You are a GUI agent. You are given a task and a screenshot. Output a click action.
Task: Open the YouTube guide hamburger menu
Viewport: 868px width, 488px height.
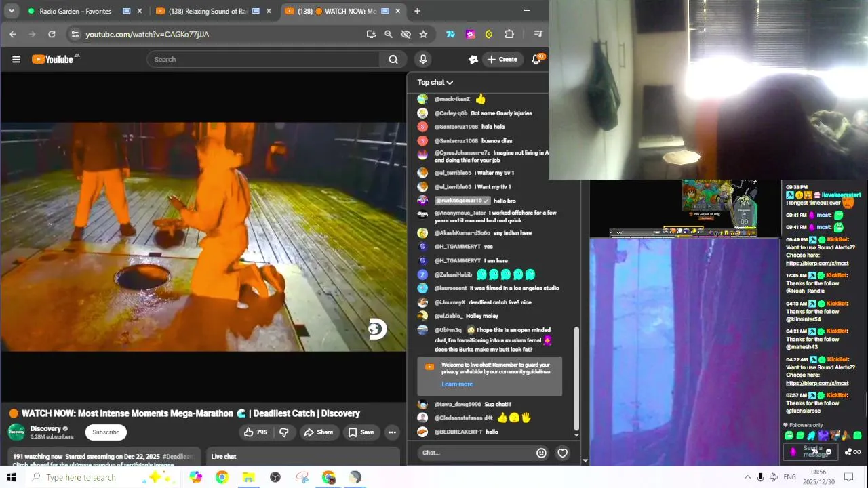tap(16, 60)
